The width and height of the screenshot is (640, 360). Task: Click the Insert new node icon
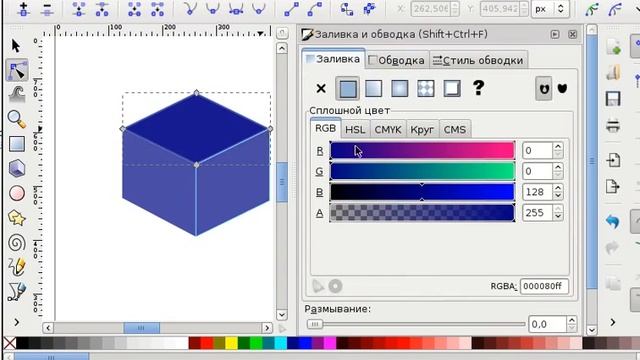click(23, 9)
